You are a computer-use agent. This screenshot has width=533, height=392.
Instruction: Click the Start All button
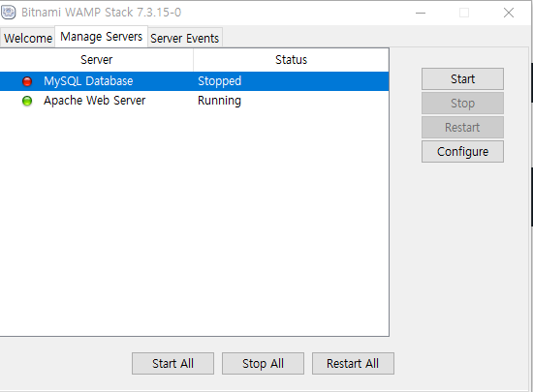click(173, 364)
